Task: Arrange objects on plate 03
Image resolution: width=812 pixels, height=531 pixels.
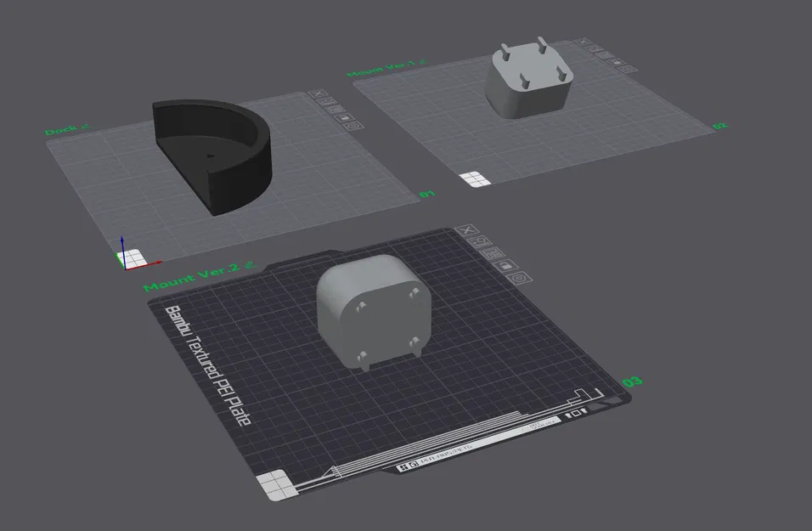Action: (493, 254)
